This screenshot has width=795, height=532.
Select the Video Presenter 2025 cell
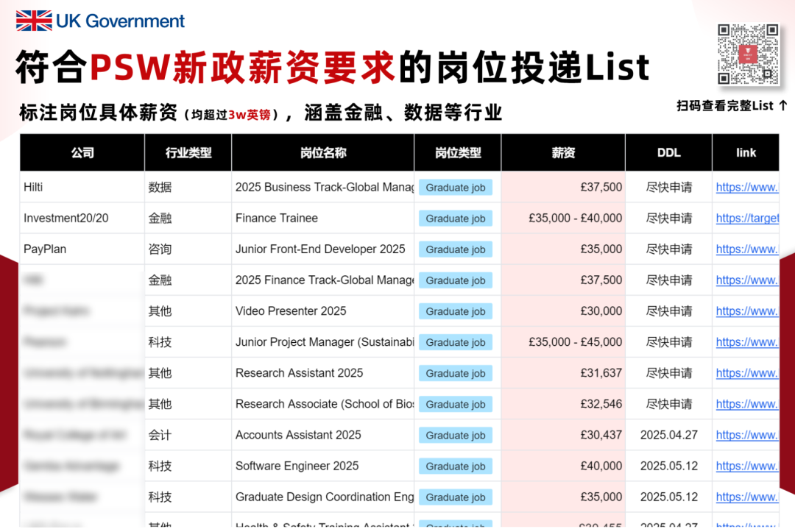pos(323,311)
